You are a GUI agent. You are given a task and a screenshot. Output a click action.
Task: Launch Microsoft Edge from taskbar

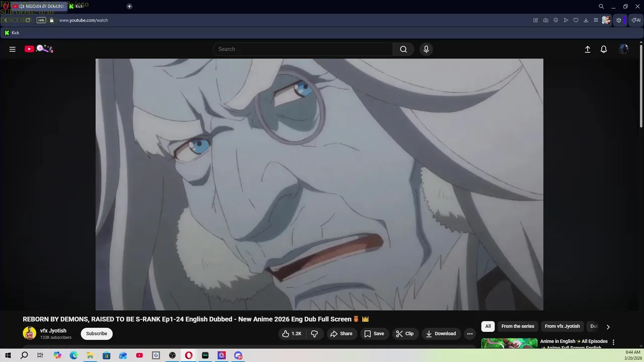pos(73,355)
